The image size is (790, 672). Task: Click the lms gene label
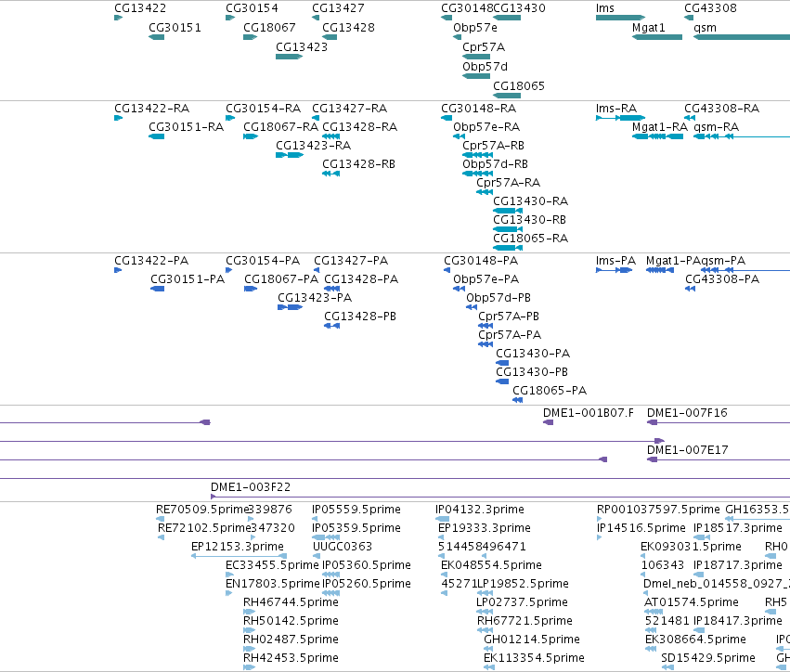click(605, 8)
